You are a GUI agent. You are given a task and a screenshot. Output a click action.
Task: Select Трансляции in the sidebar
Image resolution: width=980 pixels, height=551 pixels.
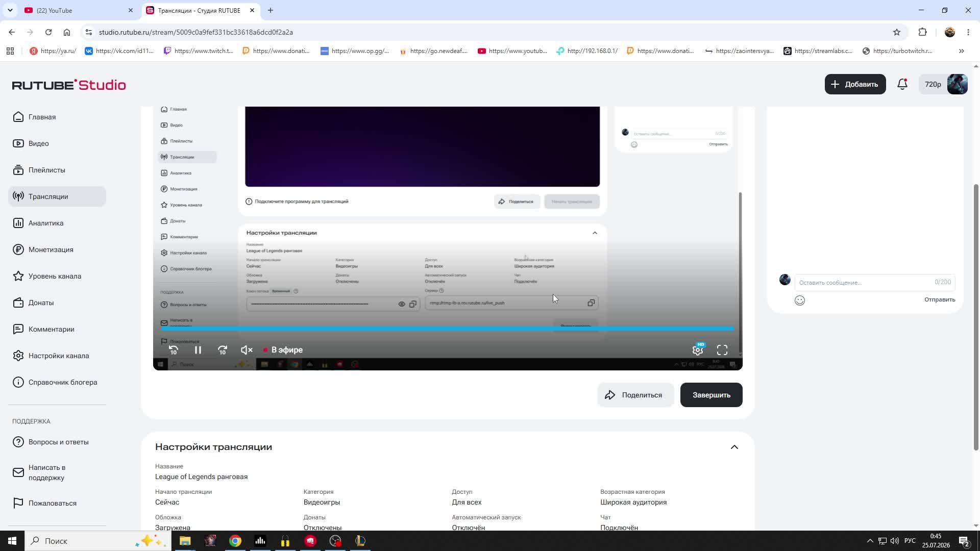(57, 196)
